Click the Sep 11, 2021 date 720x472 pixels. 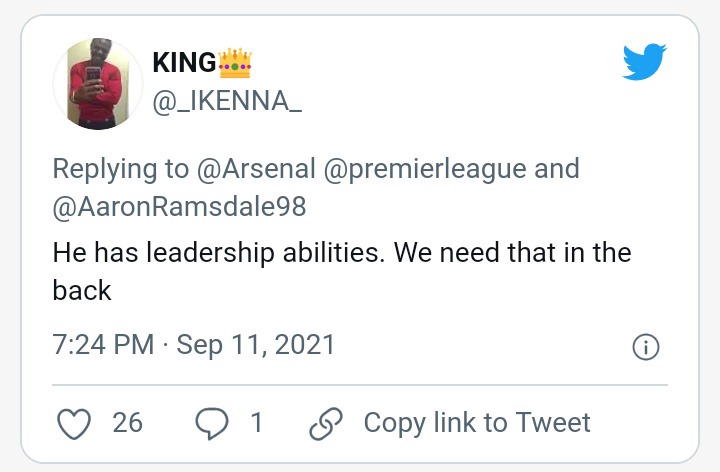256,345
